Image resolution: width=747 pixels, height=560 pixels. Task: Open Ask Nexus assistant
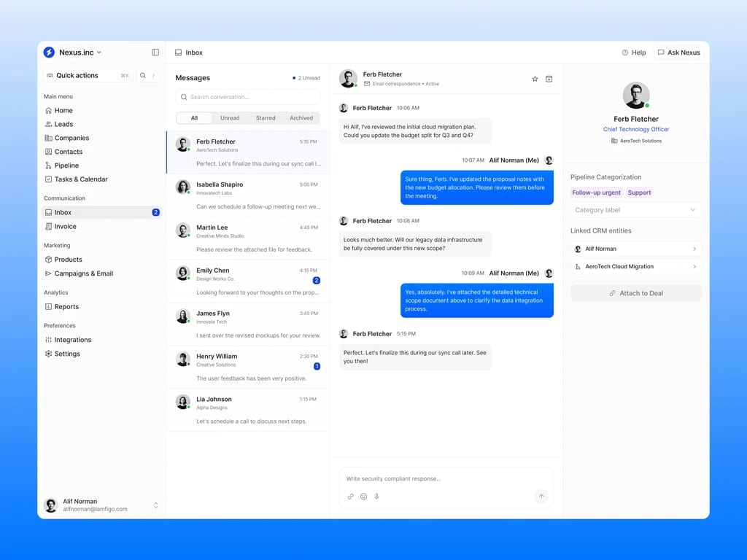coord(679,52)
